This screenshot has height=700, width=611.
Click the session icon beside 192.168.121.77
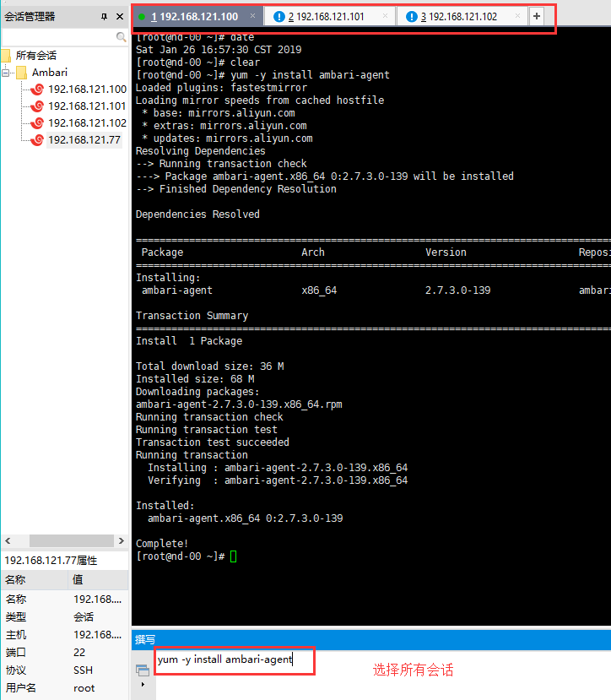point(38,139)
